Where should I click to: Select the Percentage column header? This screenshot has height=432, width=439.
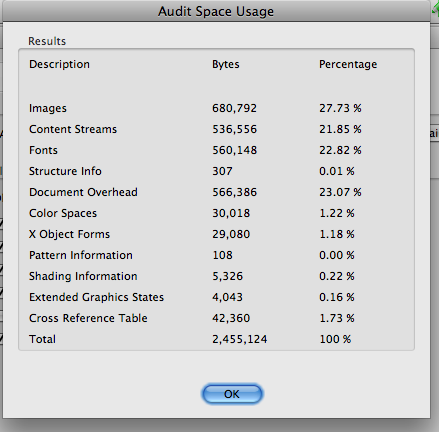click(348, 64)
